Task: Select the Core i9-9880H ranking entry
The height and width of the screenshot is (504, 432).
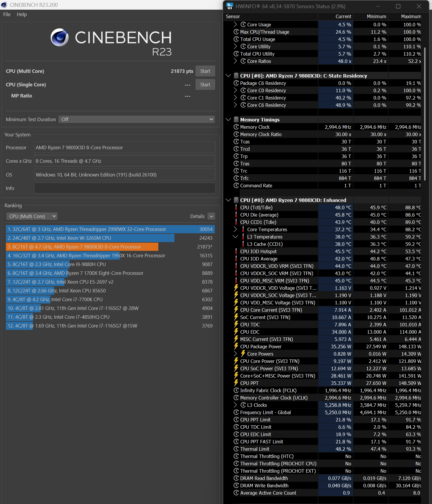Action: [110, 264]
